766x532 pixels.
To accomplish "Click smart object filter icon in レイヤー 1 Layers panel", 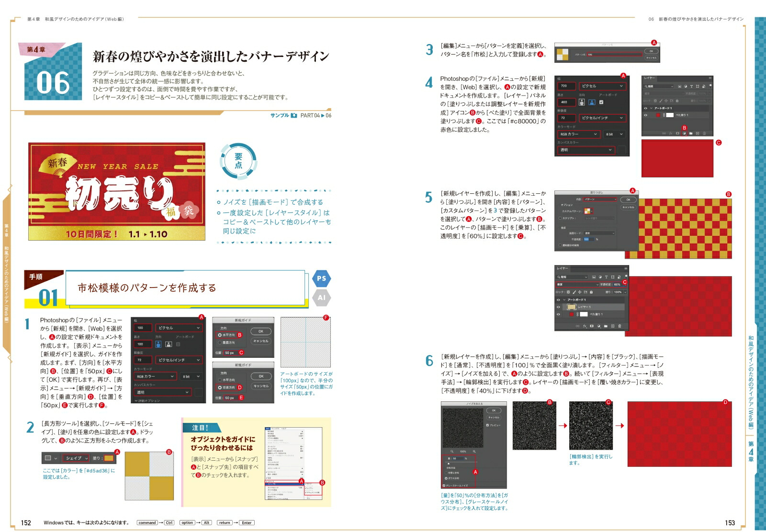I will pos(619,277).
